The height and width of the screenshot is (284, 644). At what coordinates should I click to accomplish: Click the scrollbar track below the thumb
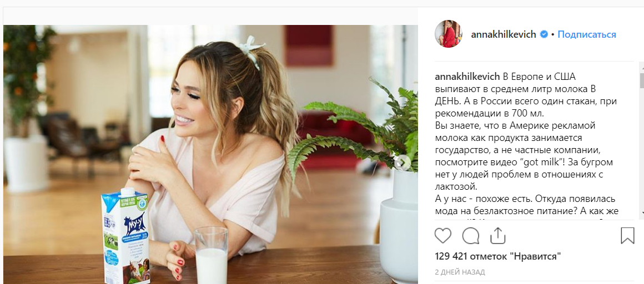[642, 148]
